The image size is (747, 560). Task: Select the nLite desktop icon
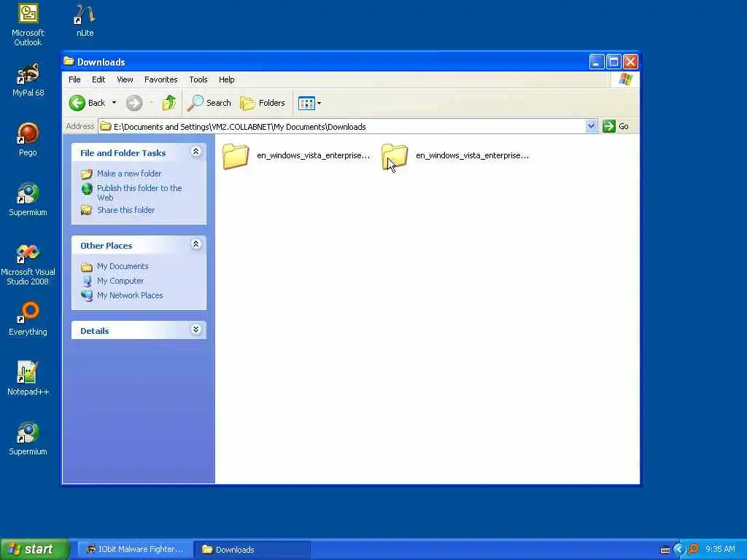click(85, 20)
